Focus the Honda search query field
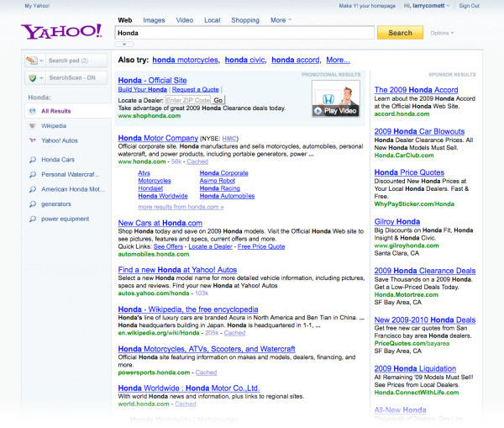504x428 pixels. click(244, 33)
